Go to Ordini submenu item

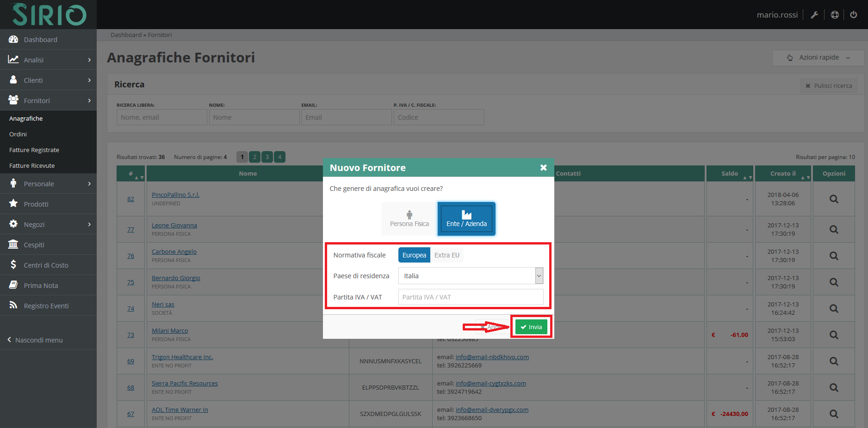18,135
